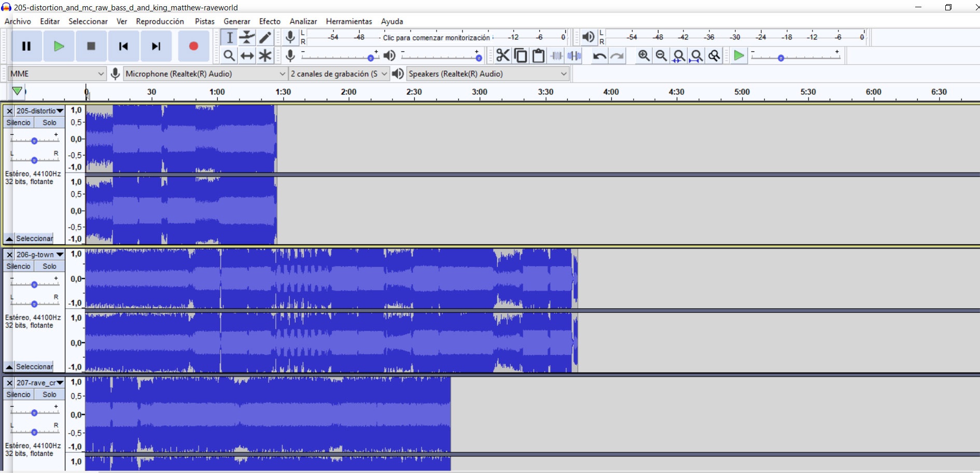Adjust the playback volume slider
980x473 pixels.
coord(442,55)
